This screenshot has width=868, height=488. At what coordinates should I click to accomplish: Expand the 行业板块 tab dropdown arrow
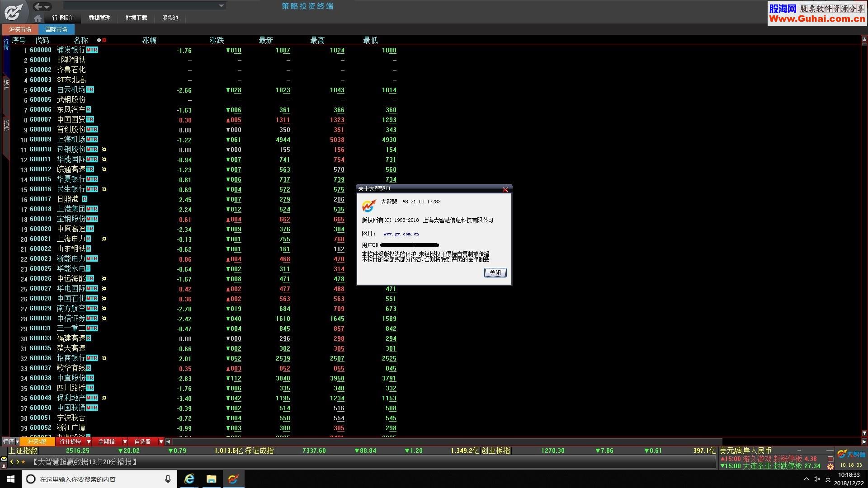point(89,441)
